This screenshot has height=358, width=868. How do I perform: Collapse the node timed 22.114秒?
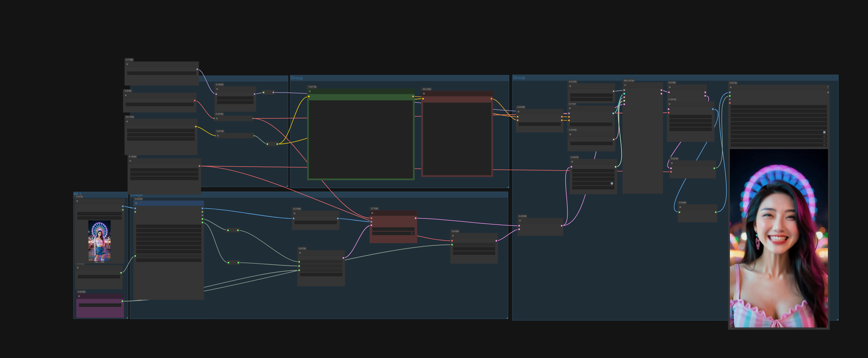tap(127, 121)
